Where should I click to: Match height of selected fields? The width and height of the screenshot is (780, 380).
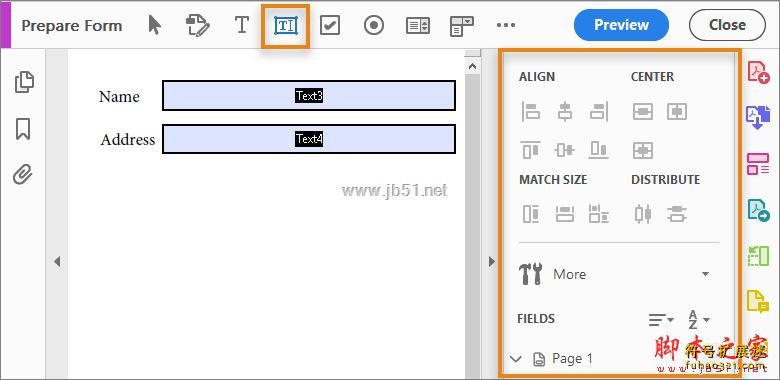click(530, 214)
